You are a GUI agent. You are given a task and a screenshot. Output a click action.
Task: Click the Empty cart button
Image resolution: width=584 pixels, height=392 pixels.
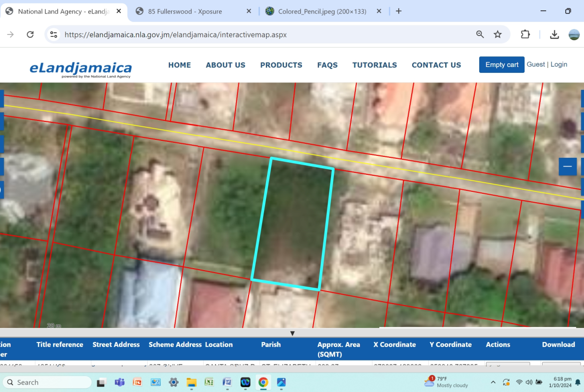[501, 64]
